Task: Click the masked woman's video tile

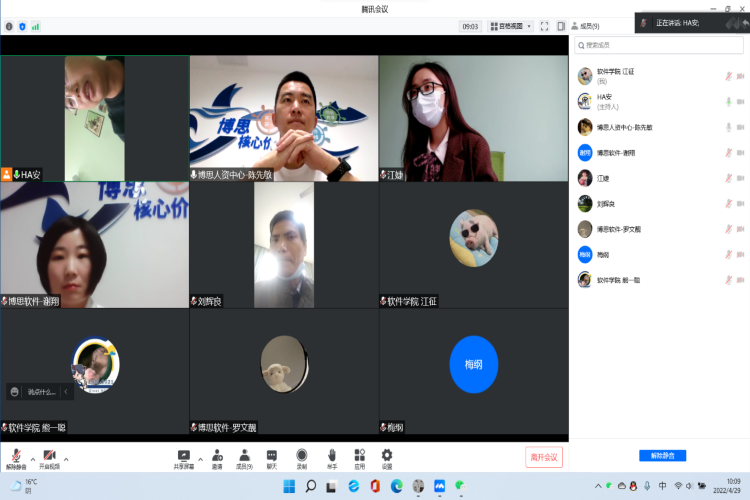Action: coord(474,118)
